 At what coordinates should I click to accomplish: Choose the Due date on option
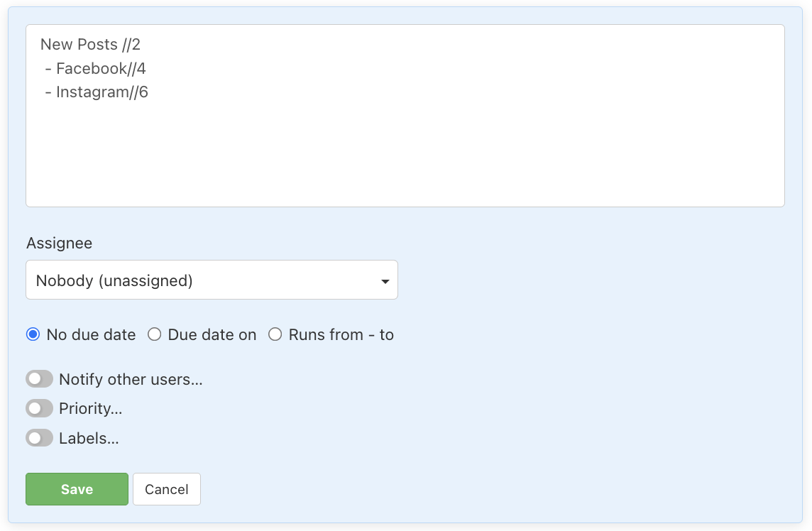[x=154, y=334]
